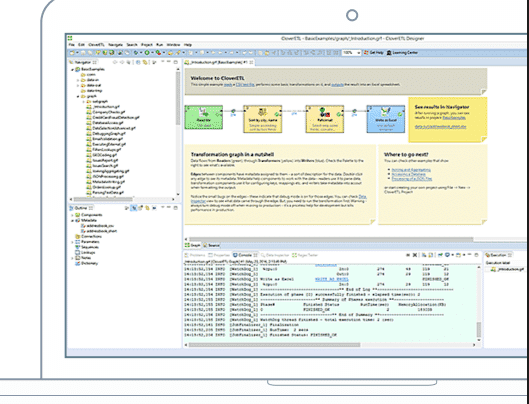529x404 pixels.
Task: Collapse the graph folder
Action: tap(78, 96)
